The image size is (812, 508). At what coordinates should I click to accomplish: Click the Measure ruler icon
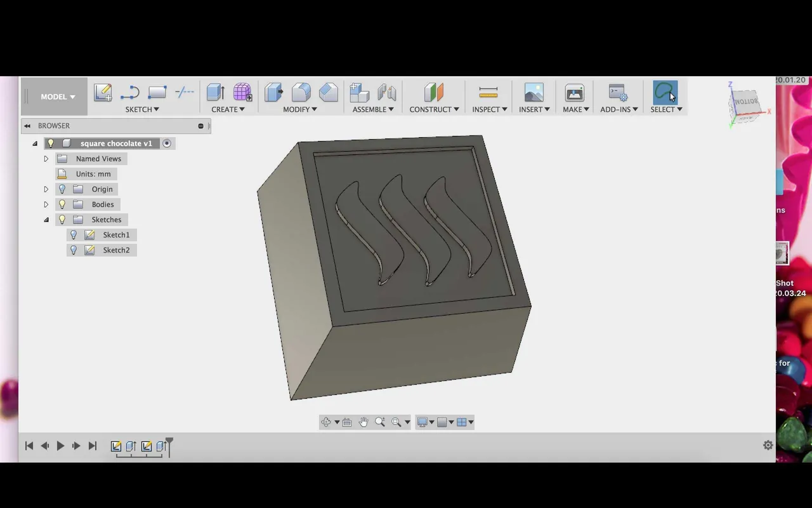[488, 93]
